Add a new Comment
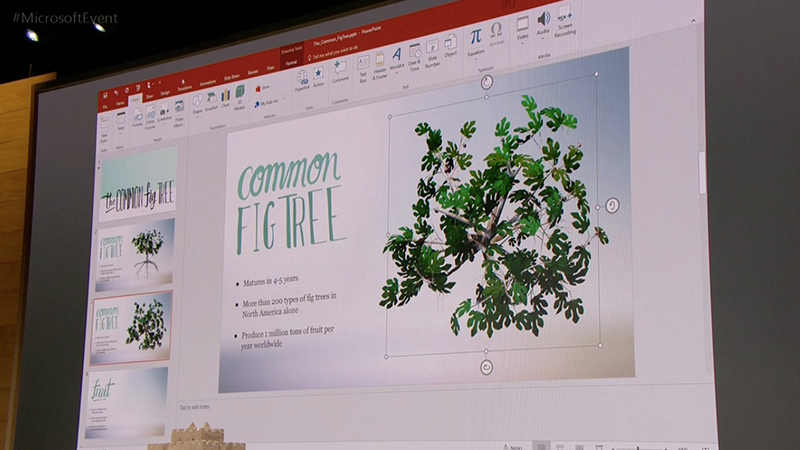 point(340,71)
